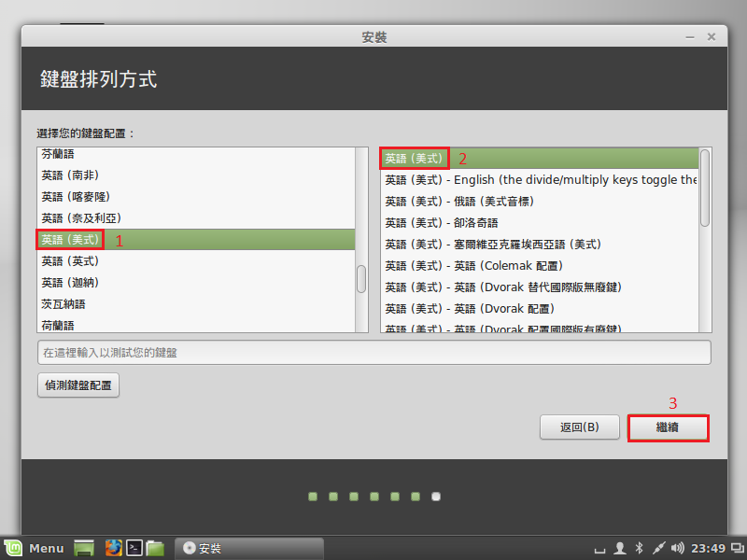
Task: Open the Terminal launcher in taskbar
Action: 134,548
